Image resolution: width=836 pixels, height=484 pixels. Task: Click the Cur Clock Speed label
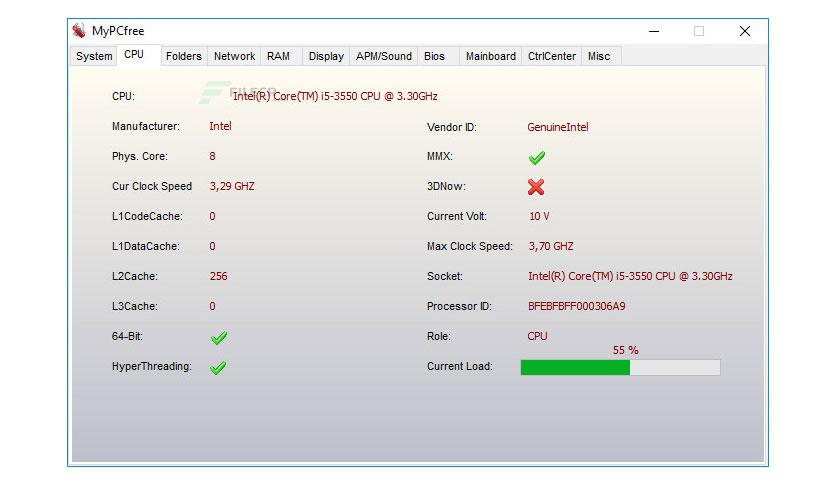[152, 187]
